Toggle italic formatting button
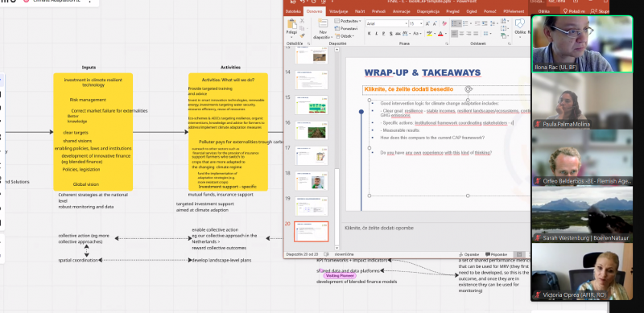The height and width of the screenshot is (313, 644). (x=376, y=34)
